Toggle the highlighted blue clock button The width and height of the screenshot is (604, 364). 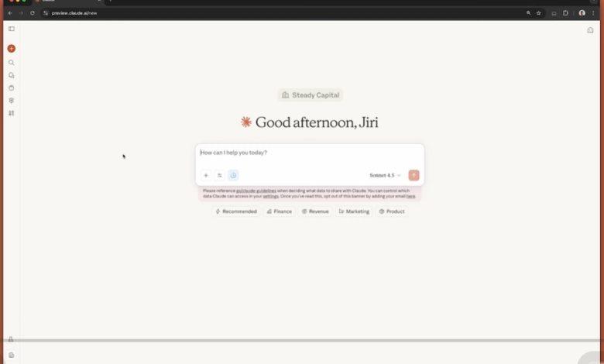pos(233,175)
